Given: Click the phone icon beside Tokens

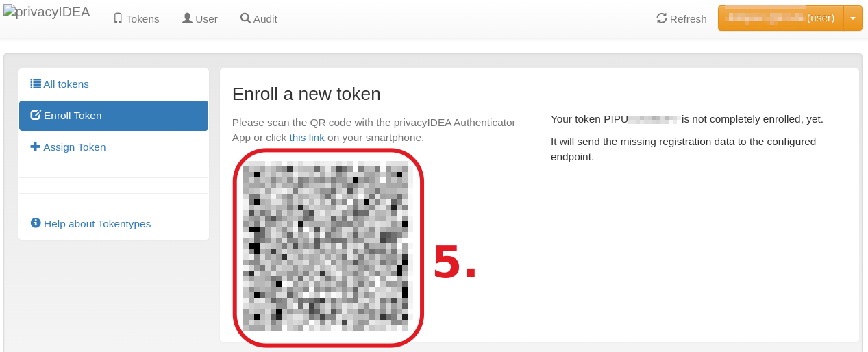Looking at the screenshot, I should click(118, 18).
